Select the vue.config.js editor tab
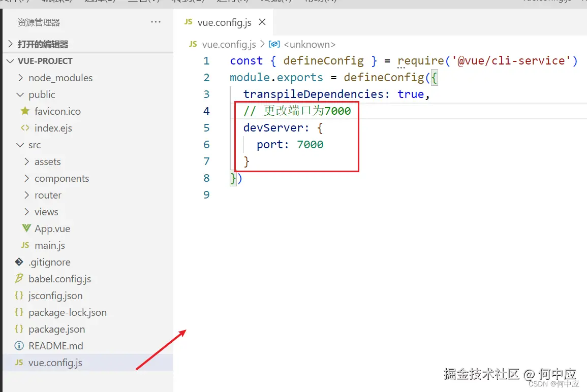Viewport: 587px width, 392px height. click(x=225, y=22)
